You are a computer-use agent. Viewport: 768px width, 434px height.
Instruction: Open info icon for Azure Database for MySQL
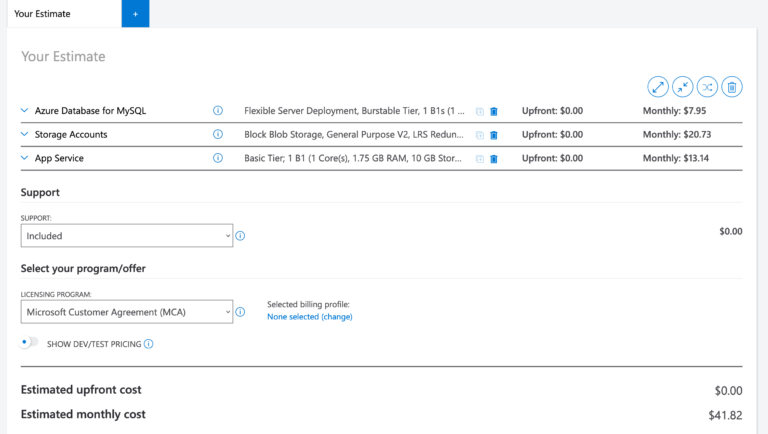pyautogui.click(x=218, y=111)
